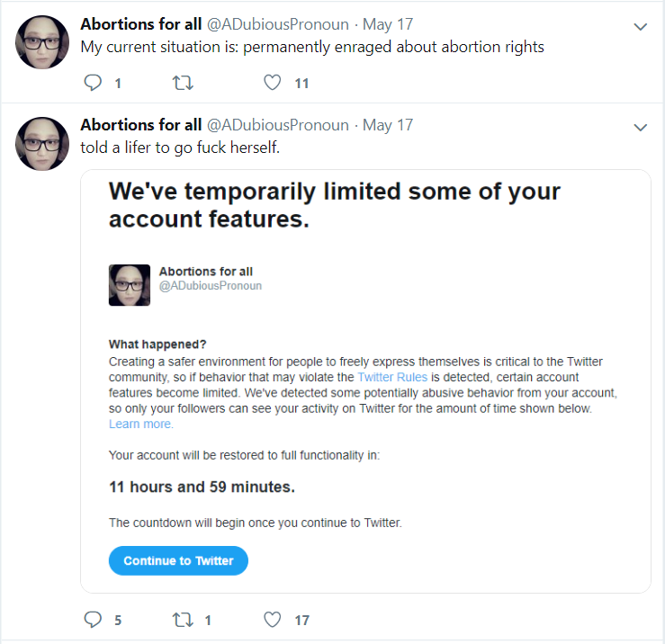Like the 'permanently enraged about abortion rights' tweet

pos(273,83)
